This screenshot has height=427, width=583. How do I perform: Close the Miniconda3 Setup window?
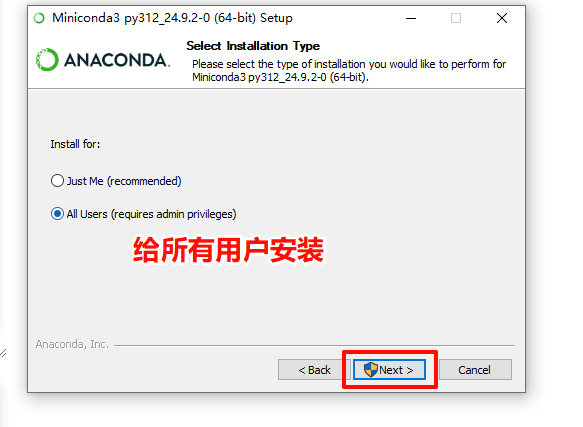pyautogui.click(x=502, y=18)
